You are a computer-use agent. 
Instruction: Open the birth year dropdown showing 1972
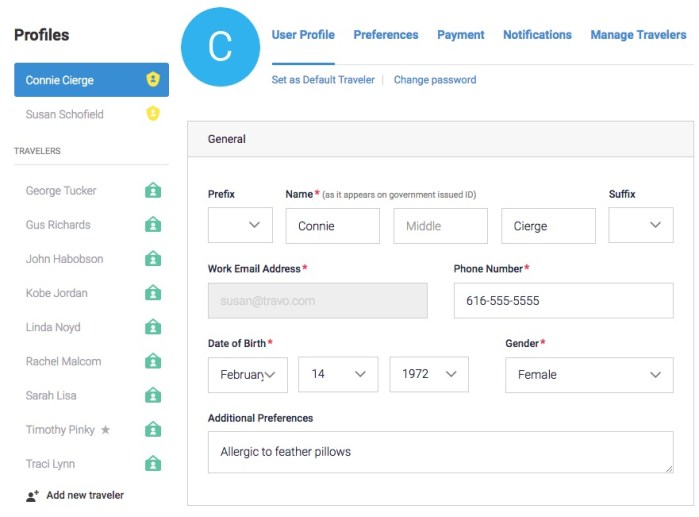pos(429,374)
